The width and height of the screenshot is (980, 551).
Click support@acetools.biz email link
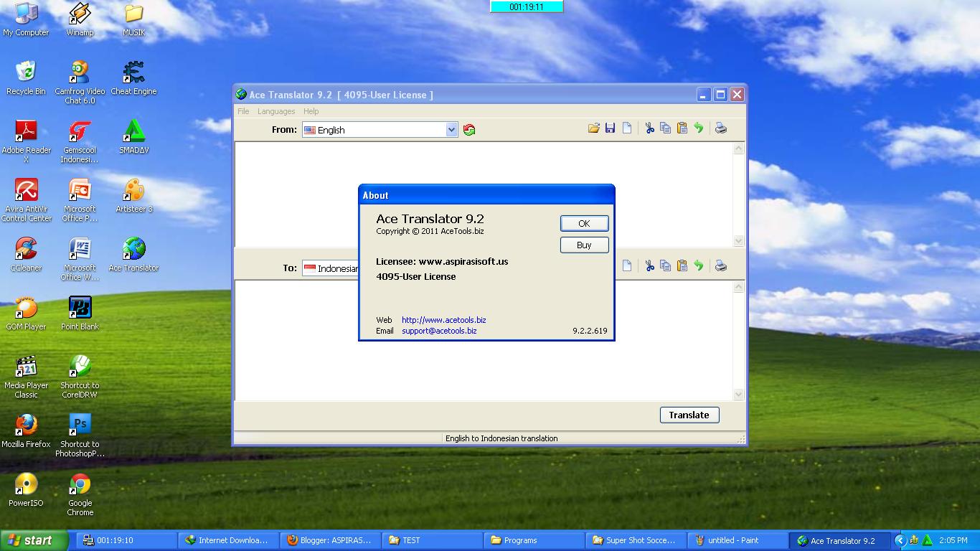[439, 331]
